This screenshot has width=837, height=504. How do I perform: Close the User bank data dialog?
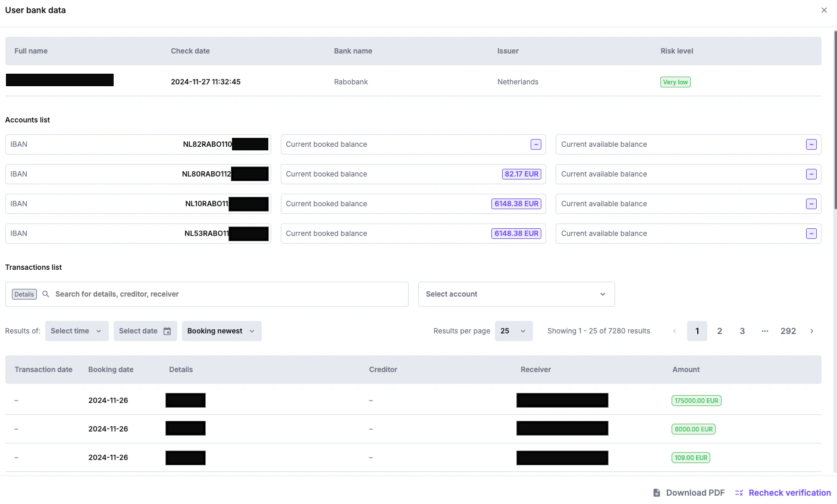(824, 10)
